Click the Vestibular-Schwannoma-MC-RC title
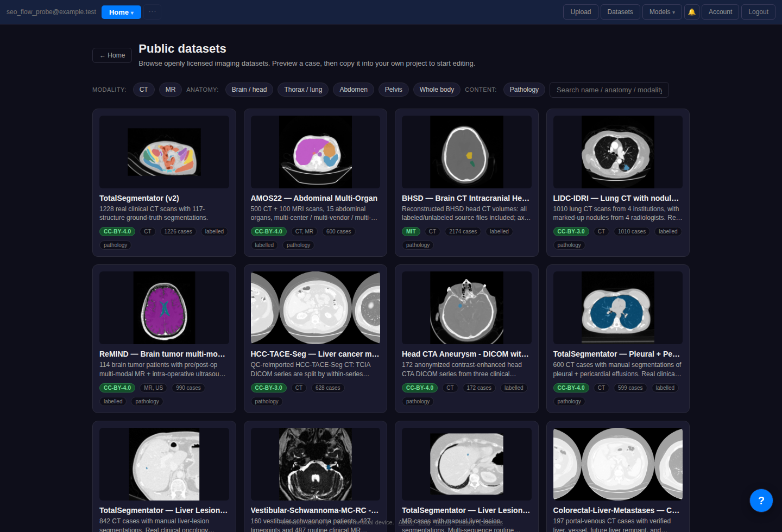Viewport: 782px width, 532px height. click(314, 510)
